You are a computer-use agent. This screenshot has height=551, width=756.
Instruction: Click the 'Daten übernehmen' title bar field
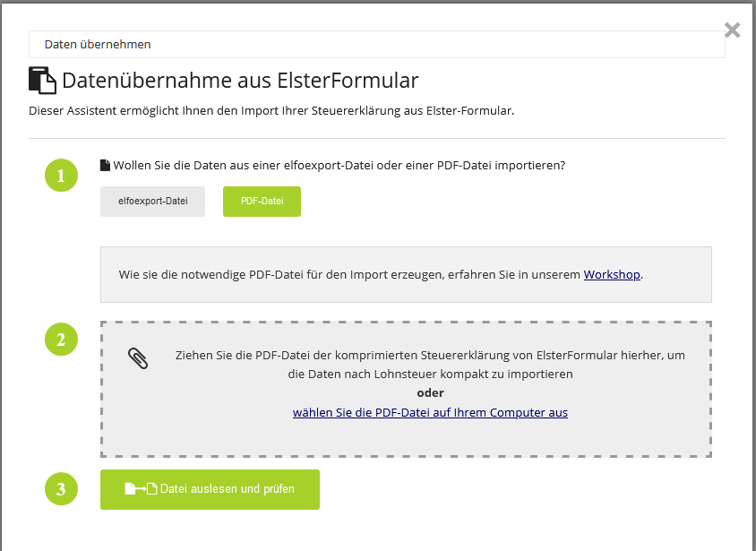(376, 45)
